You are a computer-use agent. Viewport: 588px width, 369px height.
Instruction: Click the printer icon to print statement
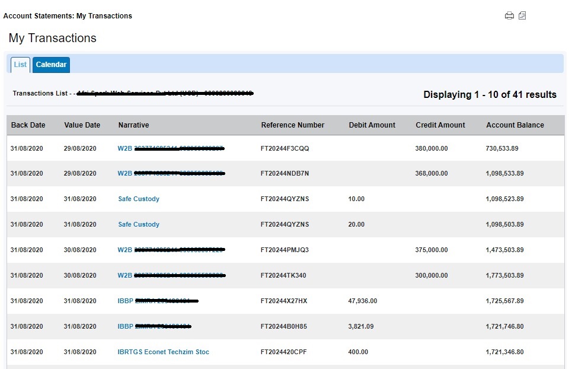click(509, 16)
